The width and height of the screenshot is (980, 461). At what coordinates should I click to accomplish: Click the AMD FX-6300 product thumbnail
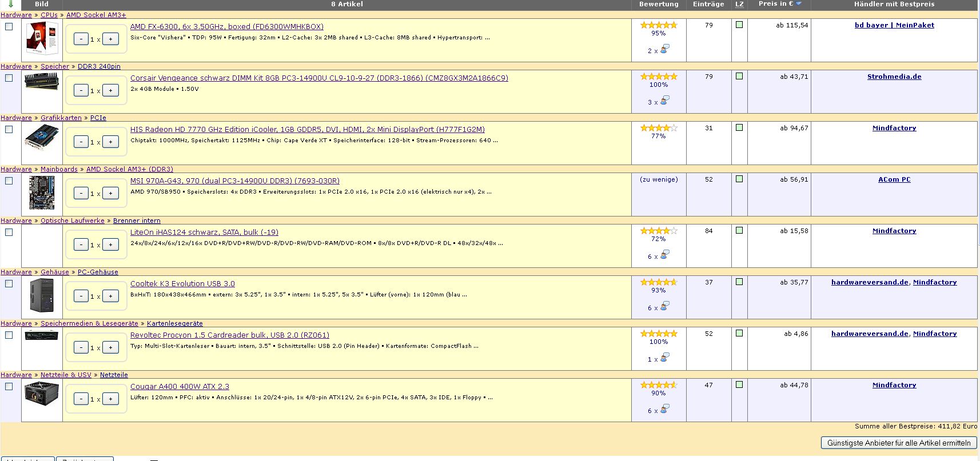[42, 38]
